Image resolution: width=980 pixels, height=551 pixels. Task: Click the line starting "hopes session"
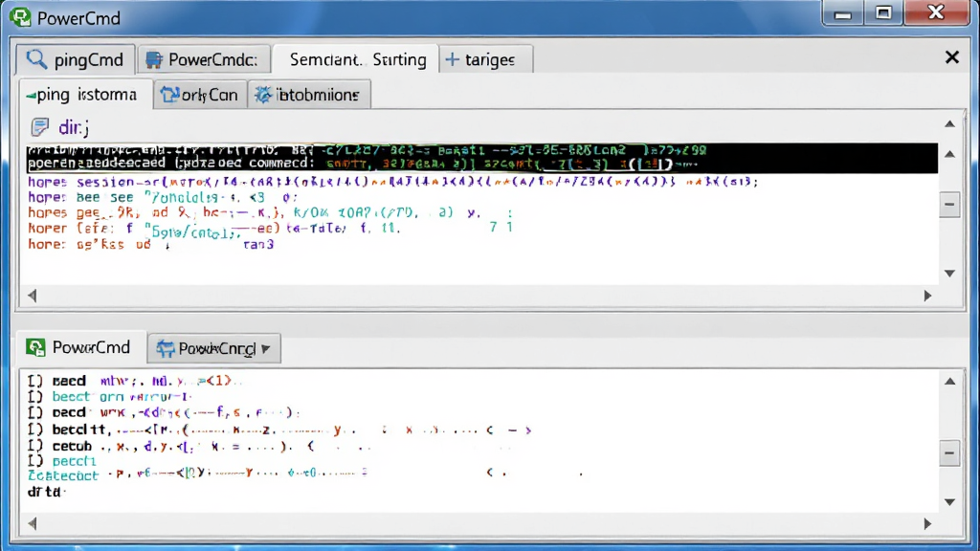[x=393, y=182]
